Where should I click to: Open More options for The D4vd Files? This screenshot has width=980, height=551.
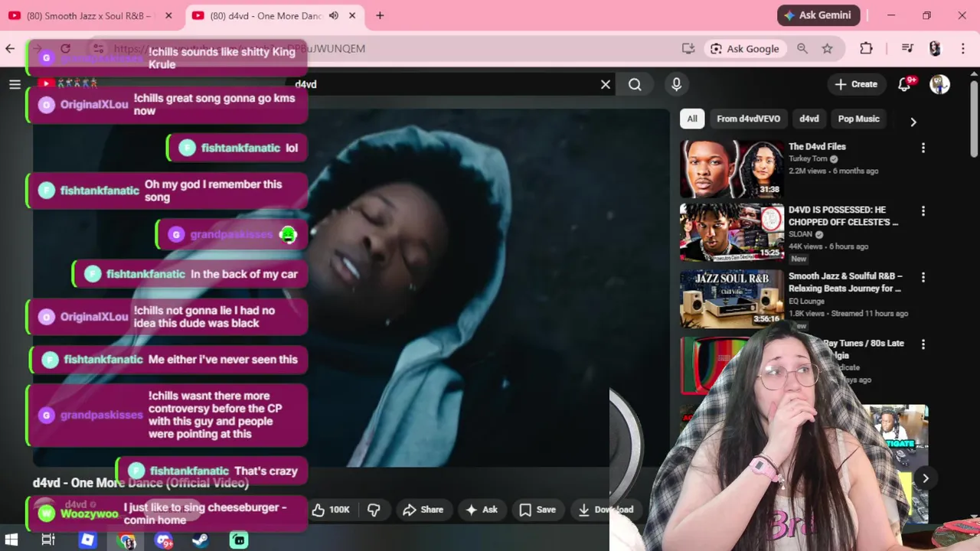pos(923,148)
